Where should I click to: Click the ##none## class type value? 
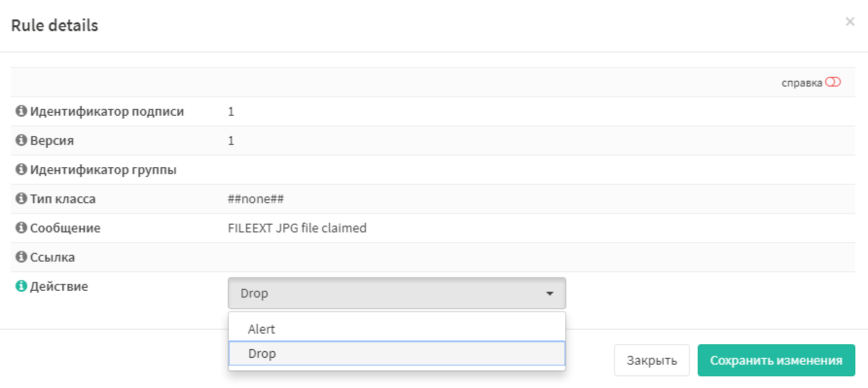(x=255, y=199)
